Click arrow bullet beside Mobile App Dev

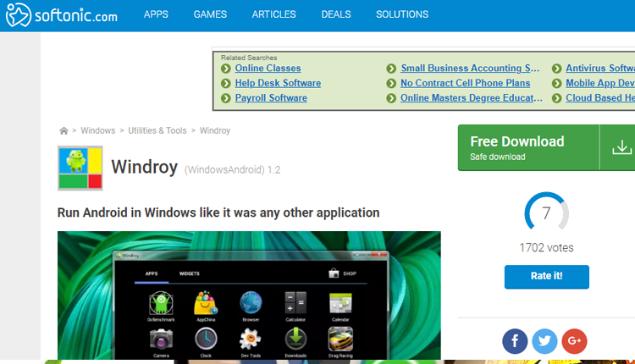[557, 84]
